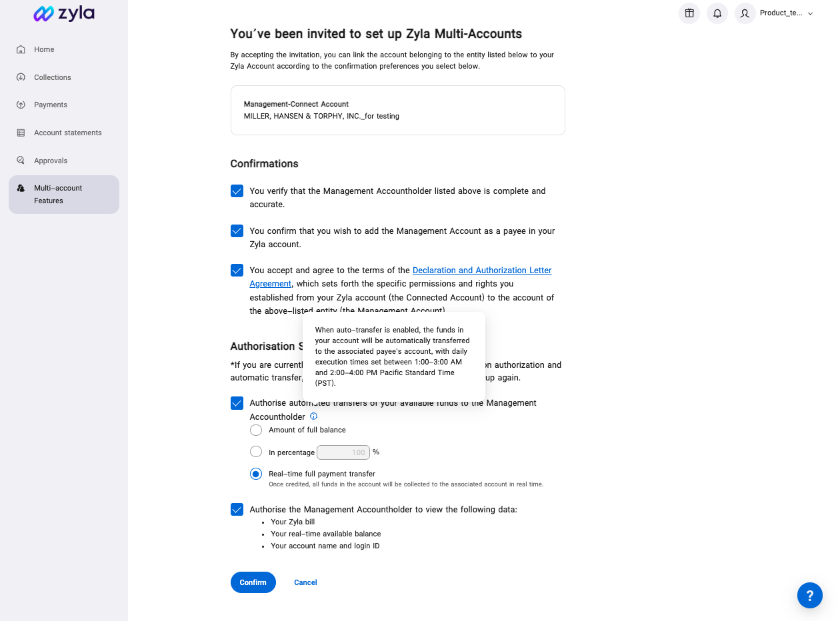Open the blue help question mark button
840x621 pixels.
[810, 595]
